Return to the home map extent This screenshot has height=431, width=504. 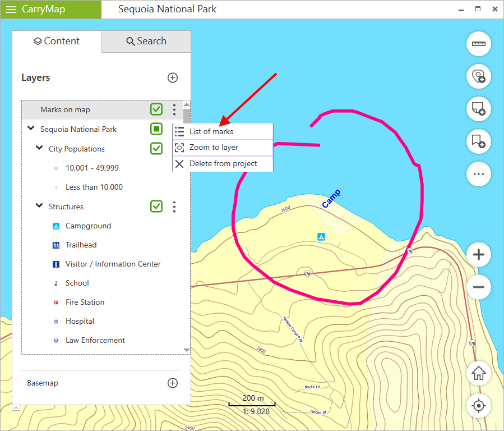click(478, 373)
